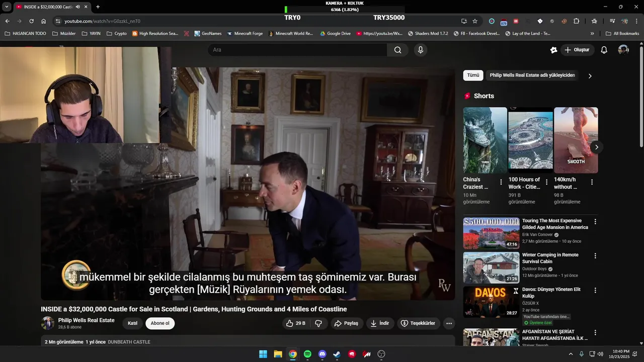
Task: Open the All Bookmarks folder
Action: pyautogui.click(x=622, y=34)
